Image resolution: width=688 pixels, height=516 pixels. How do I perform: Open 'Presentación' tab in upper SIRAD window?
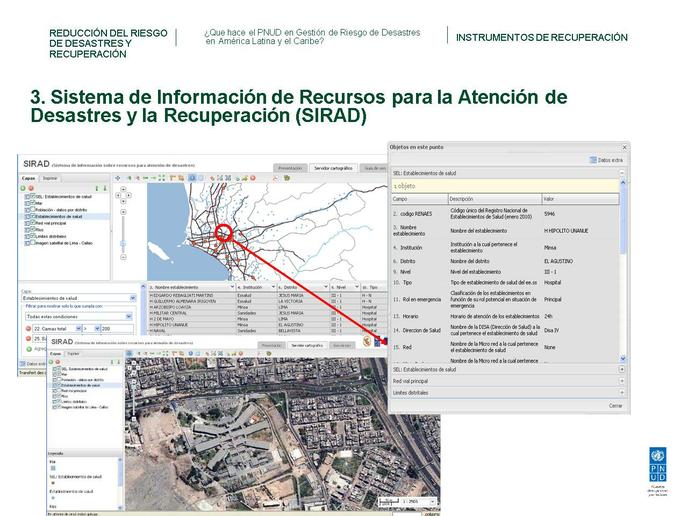[290, 168]
